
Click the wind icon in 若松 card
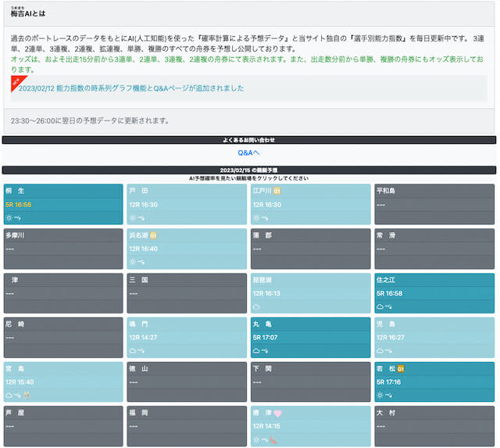388,396
